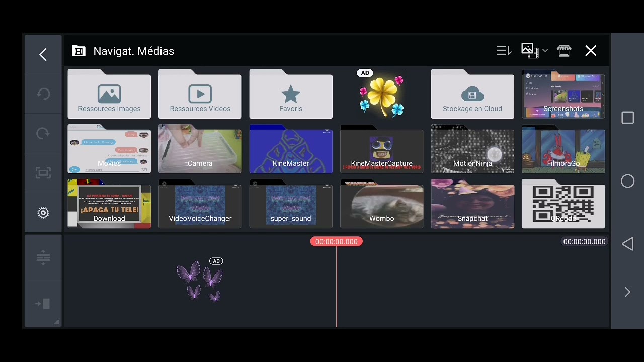644x362 pixels.
Task: Tap the Android back triangle button
Action: (627, 244)
